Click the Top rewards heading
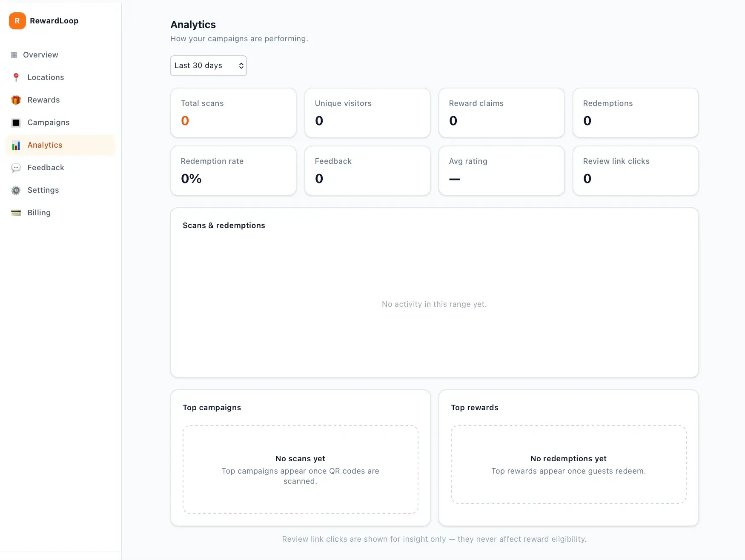The height and width of the screenshot is (560, 745). 475,408
